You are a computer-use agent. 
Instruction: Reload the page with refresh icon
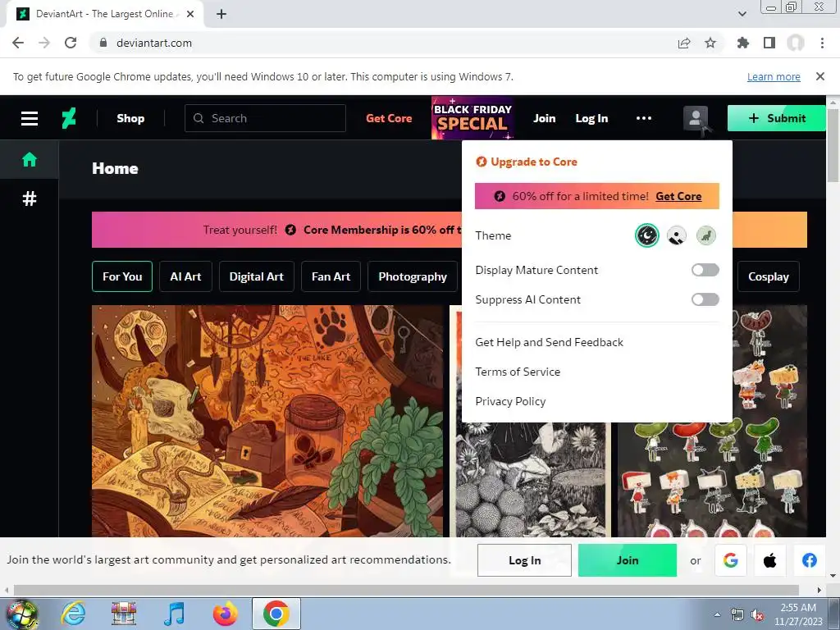[x=71, y=43]
